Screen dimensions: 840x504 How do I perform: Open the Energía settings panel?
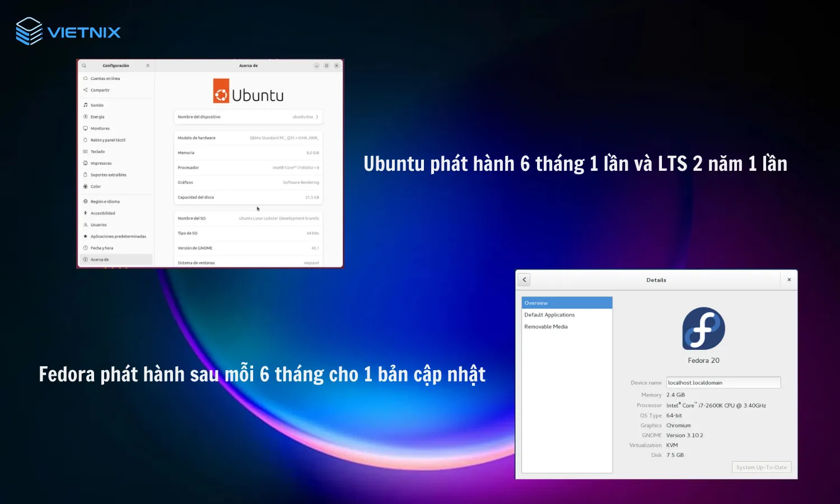[116, 117]
